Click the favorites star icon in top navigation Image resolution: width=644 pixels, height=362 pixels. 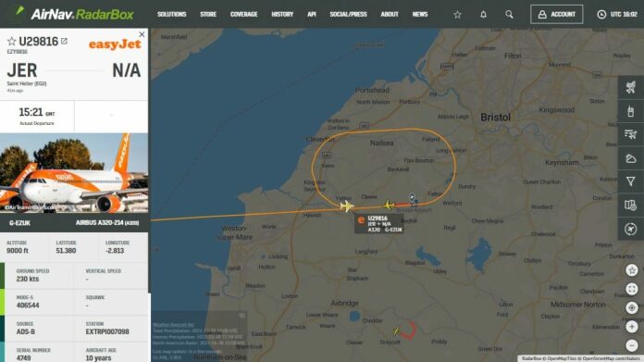coord(457,15)
